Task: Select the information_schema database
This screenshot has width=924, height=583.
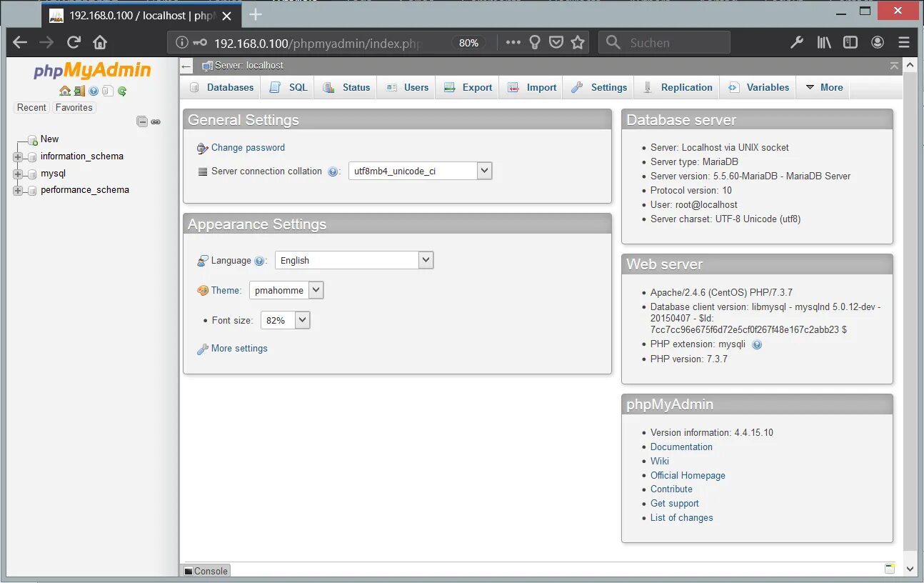Action: 82,156
